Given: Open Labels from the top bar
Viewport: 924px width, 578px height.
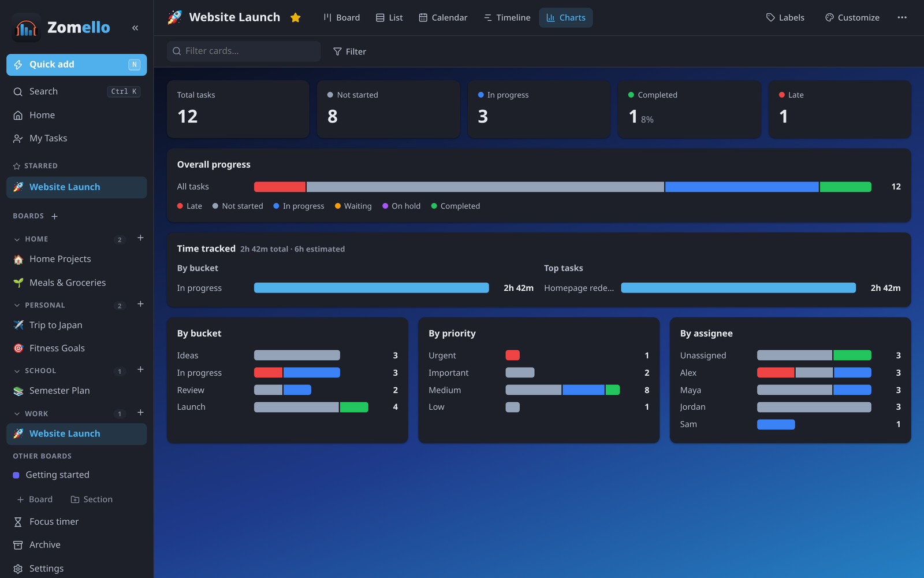Looking at the screenshot, I should pos(785,17).
